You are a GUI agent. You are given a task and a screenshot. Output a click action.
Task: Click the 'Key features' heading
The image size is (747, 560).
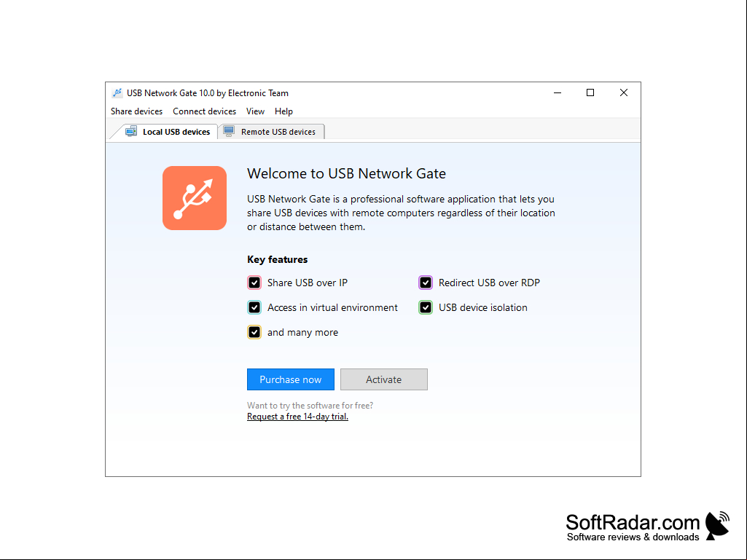pyautogui.click(x=277, y=259)
